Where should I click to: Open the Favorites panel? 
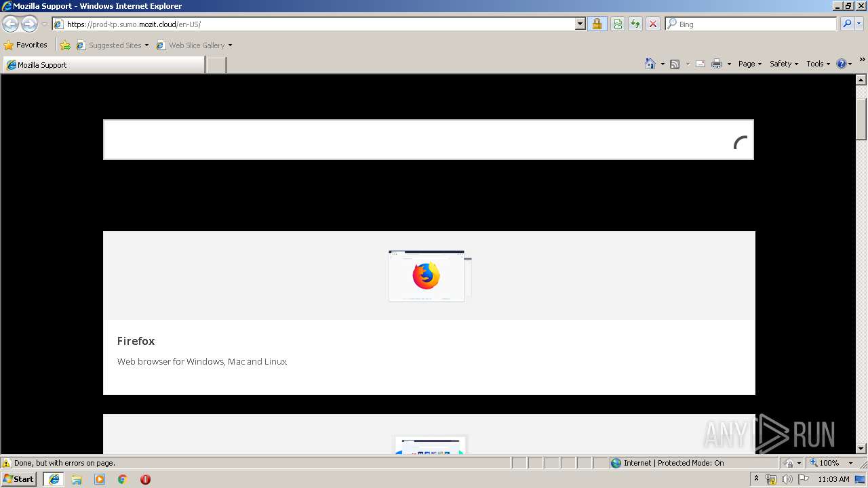click(x=26, y=45)
